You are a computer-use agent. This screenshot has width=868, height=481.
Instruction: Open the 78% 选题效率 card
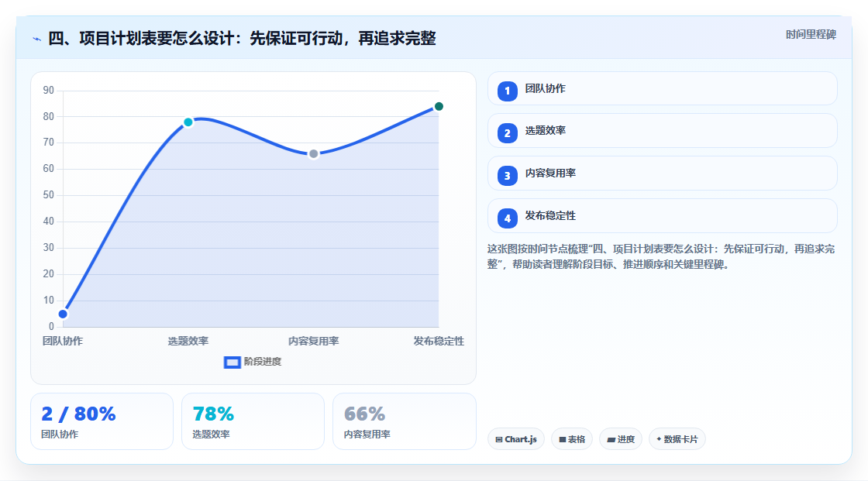pos(253,421)
